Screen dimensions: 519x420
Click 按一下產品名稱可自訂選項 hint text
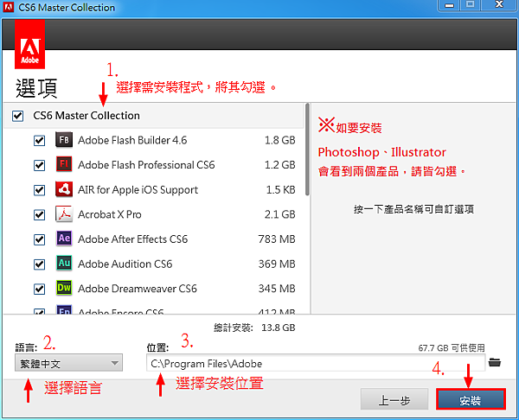pos(413,209)
